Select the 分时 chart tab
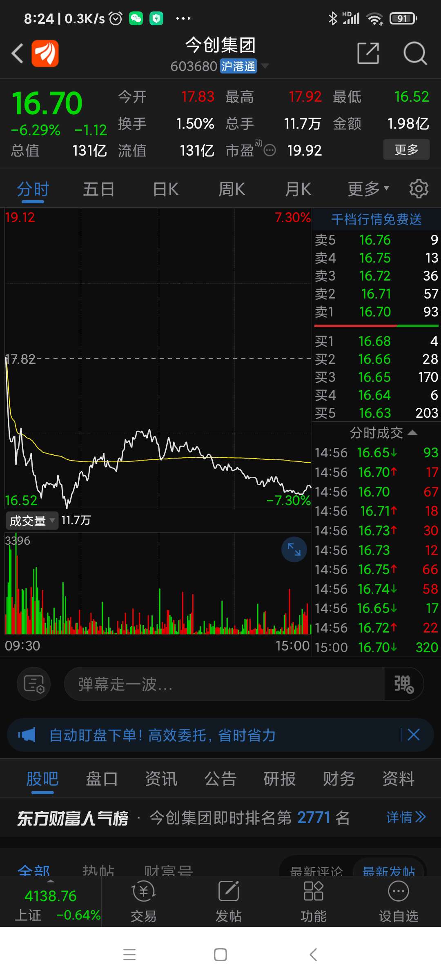 [33, 189]
